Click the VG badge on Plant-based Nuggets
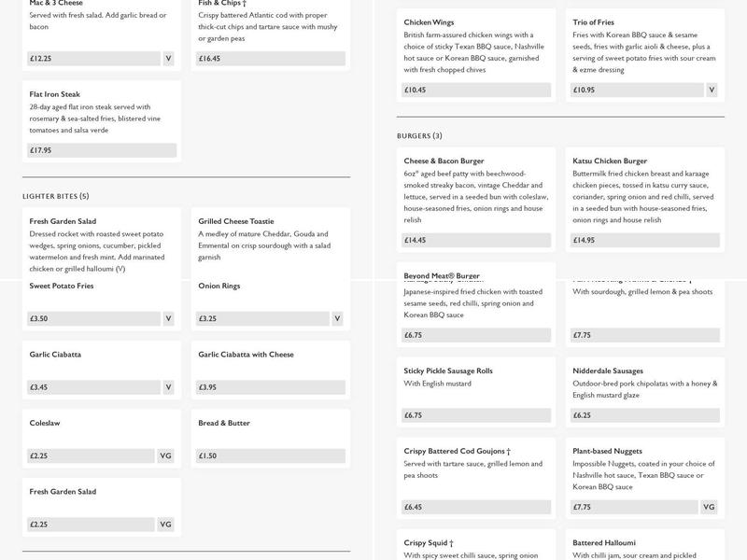 pyautogui.click(x=709, y=507)
